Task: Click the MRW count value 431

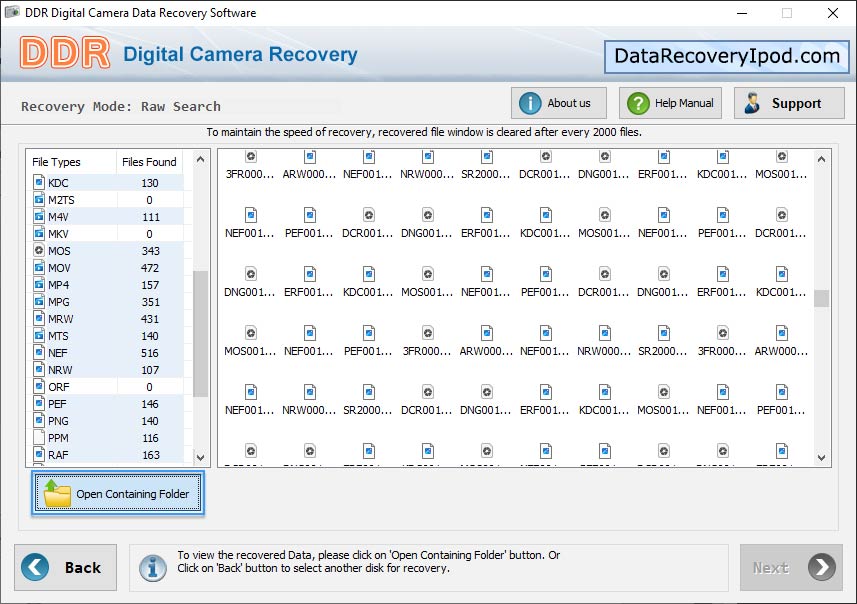Action: pos(150,319)
